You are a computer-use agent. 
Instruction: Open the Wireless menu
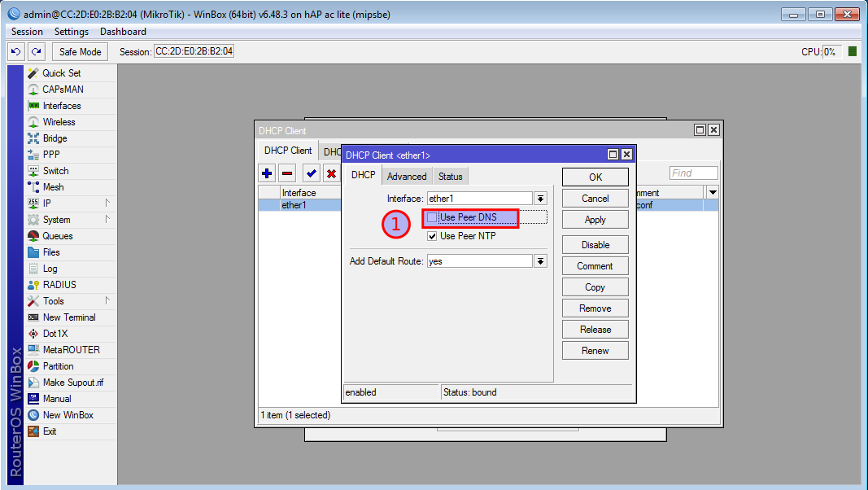pyautogui.click(x=59, y=122)
